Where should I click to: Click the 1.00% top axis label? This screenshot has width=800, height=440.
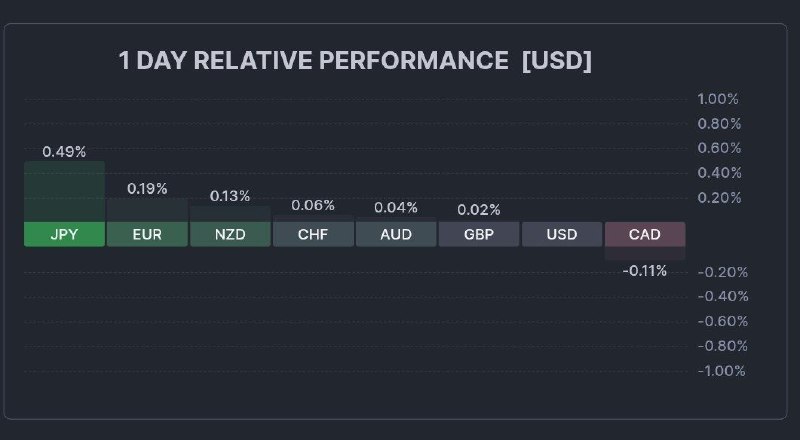718,99
